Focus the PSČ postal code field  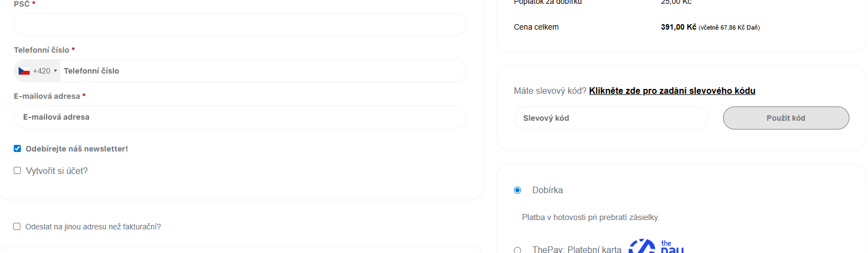(x=240, y=25)
